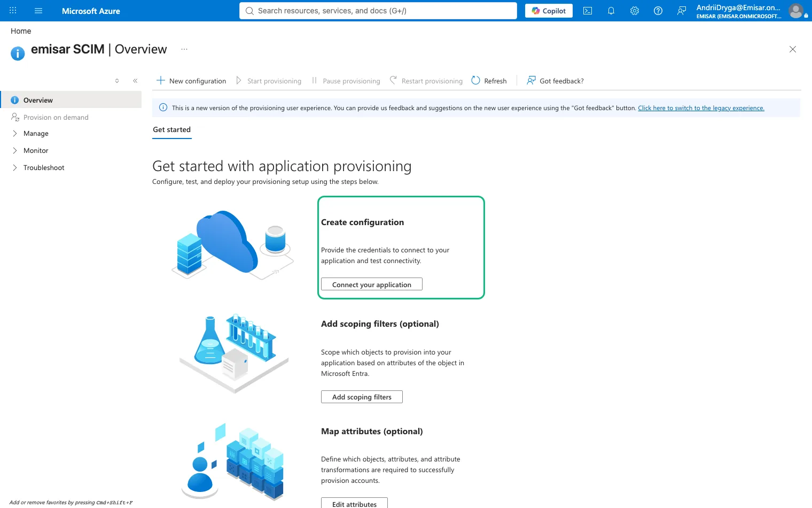
Task: Click Refresh in the command bar
Action: pyautogui.click(x=489, y=81)
